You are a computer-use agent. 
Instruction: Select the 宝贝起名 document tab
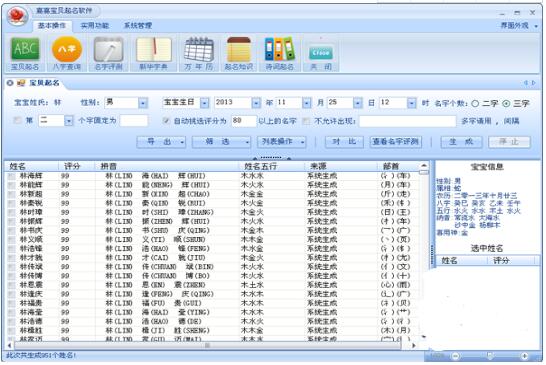(44, 83)
